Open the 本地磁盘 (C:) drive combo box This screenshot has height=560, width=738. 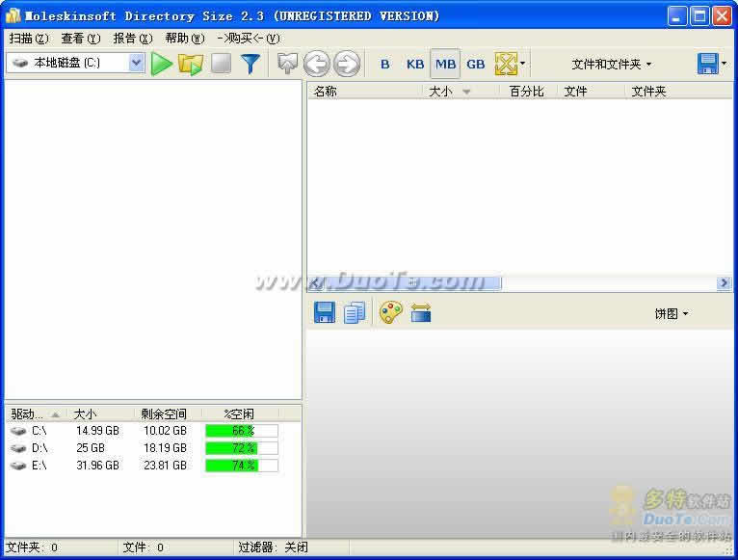(x=75, y=63)
